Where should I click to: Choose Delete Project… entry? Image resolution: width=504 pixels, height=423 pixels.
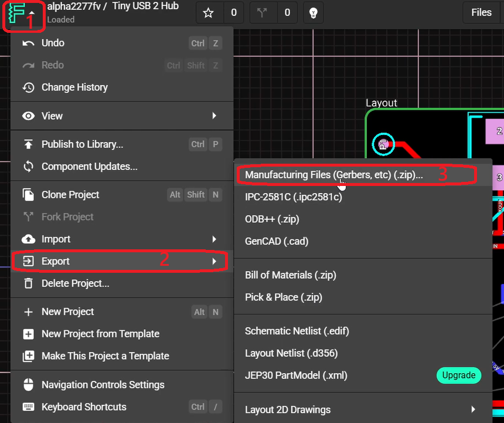click(122, 283)
